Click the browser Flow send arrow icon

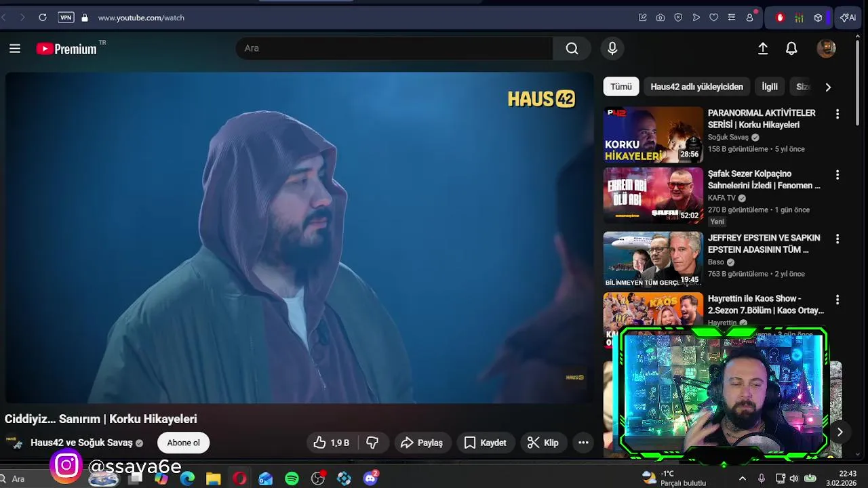coord(696,18)
